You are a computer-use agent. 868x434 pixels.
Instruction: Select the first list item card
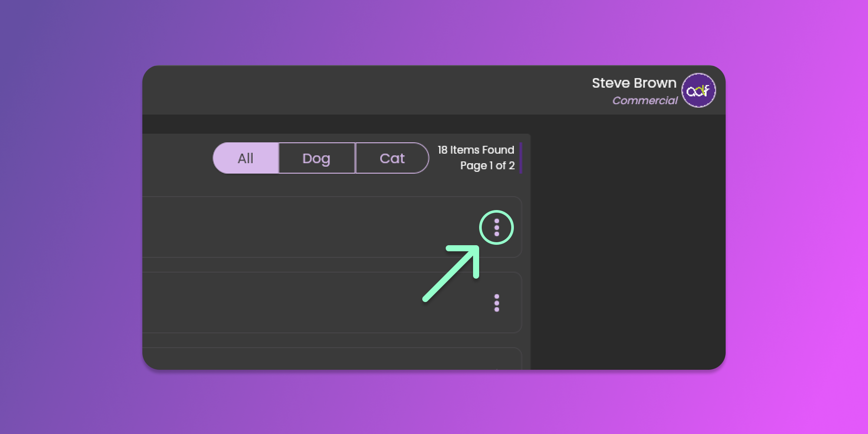pos(304,227)
